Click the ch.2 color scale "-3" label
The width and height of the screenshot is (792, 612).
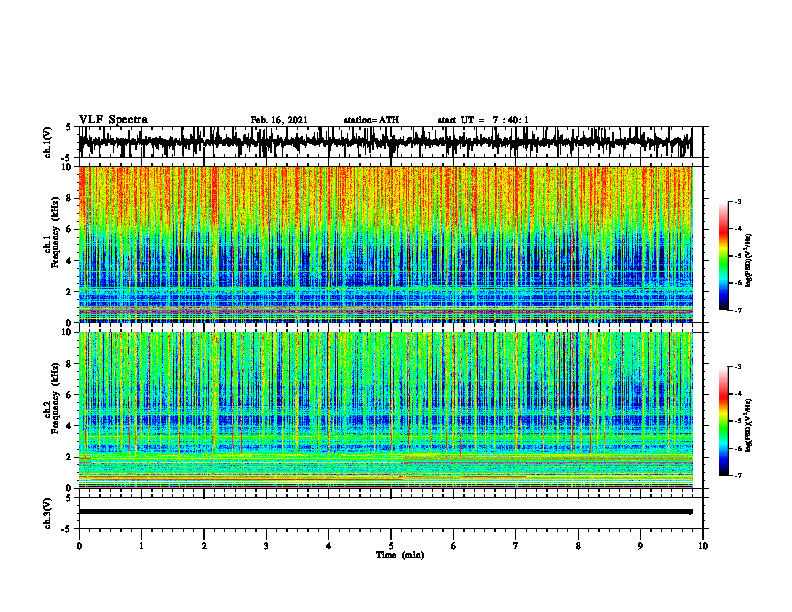coord(738,367)
